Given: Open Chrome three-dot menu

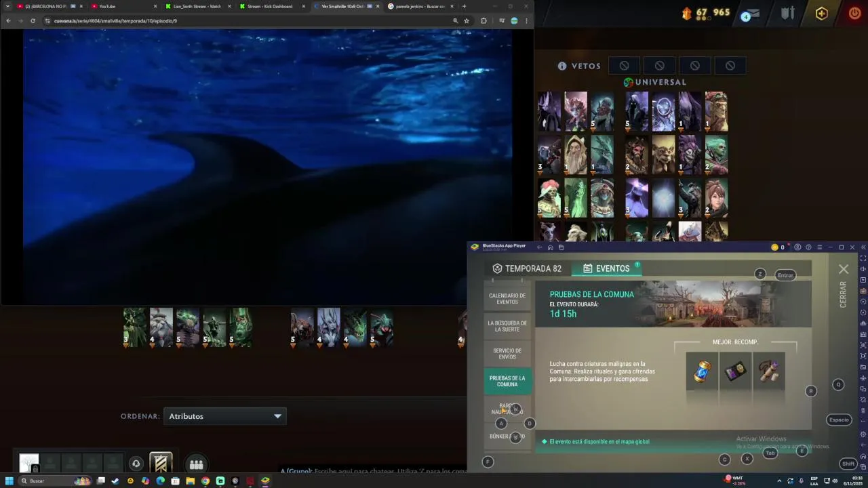Looking at the screenshot, I should (x=526, y=21).
